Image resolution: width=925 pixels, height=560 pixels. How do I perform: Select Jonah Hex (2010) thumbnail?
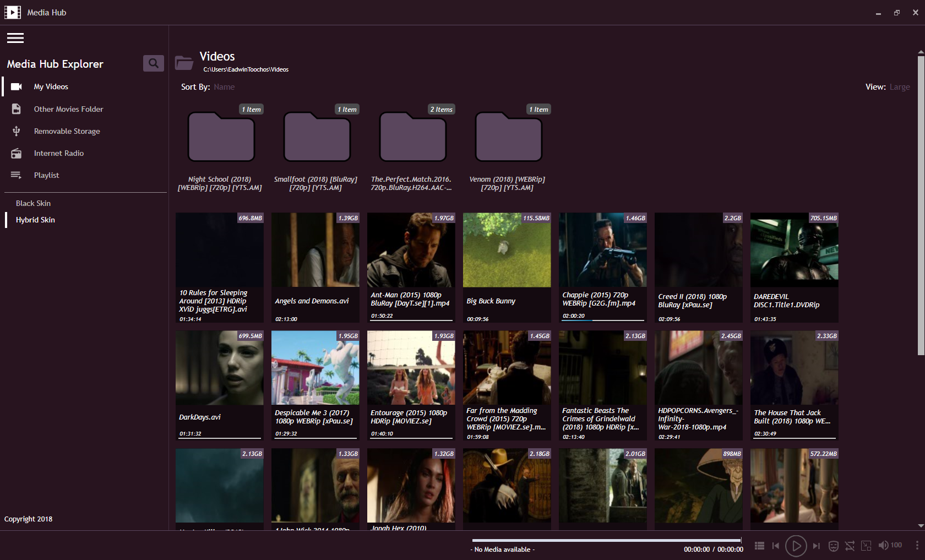(411, 486)
